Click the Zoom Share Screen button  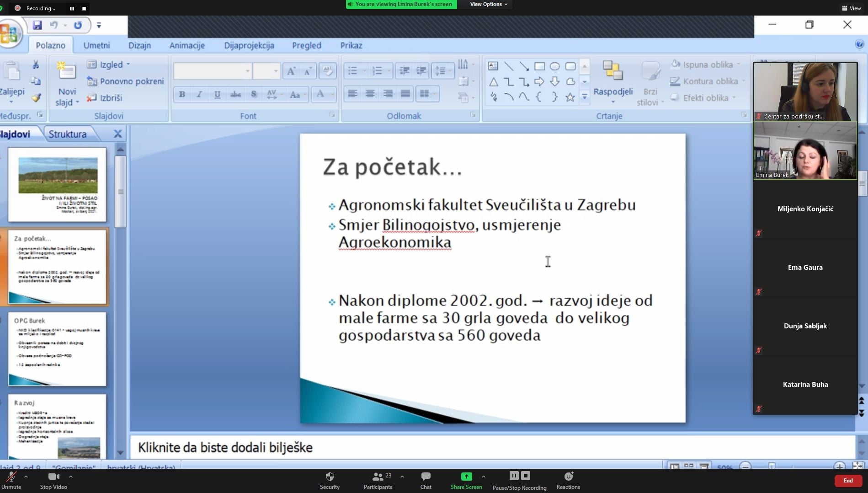click(466, 480)
